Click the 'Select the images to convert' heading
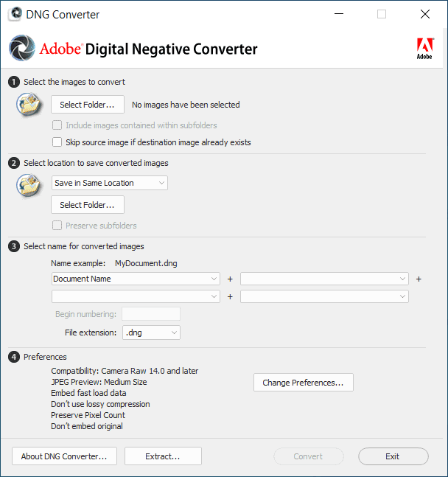The image size is (448, 477). (x=74, y=82)
